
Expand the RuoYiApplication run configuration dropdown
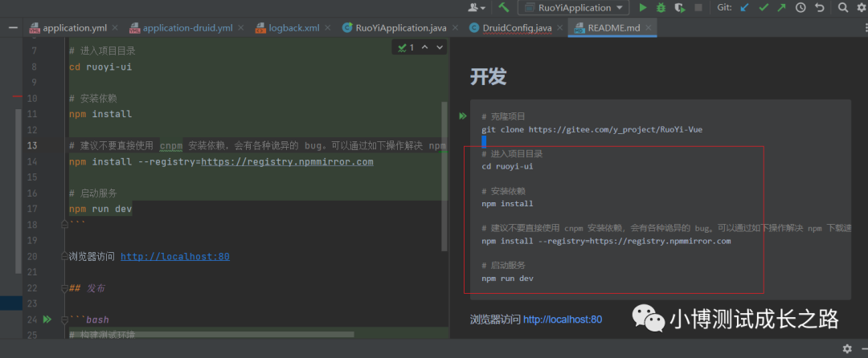pyautogui.click(x=574, y=7)
